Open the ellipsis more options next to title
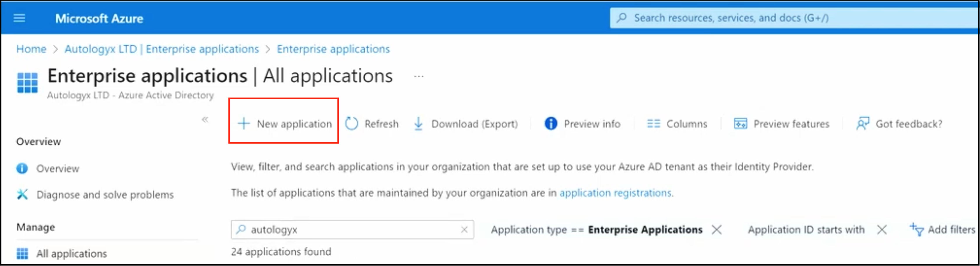Viewport: 980px width, 266px height. pyautogui.click(x=419, y=76)
